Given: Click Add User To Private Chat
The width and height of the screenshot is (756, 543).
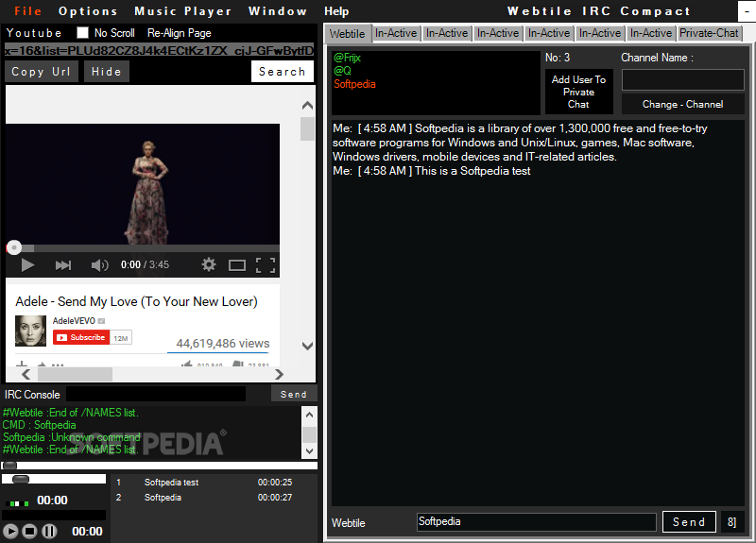Looking at the screenshot, I should (x=578, y=92).
